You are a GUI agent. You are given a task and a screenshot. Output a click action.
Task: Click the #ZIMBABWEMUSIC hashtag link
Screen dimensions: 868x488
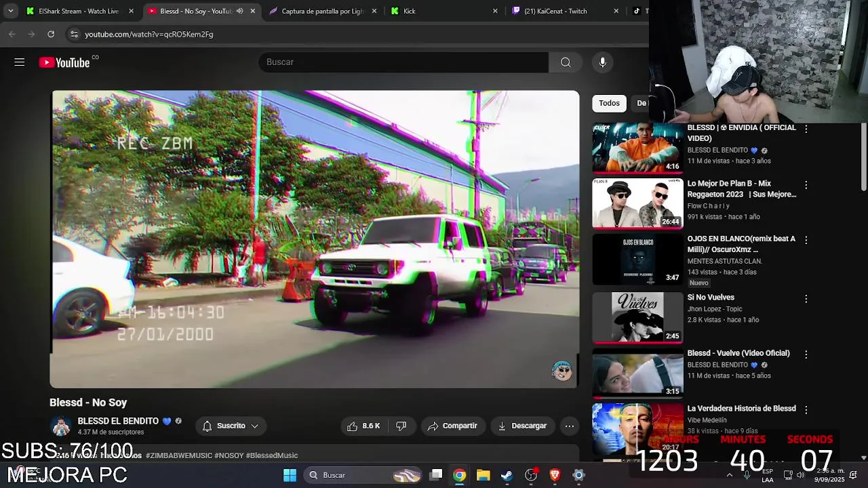click(x=178, y=455)
